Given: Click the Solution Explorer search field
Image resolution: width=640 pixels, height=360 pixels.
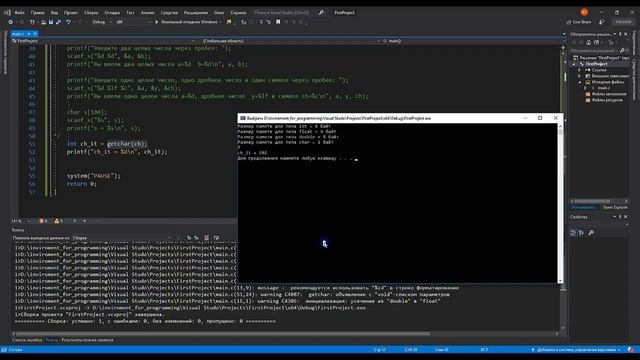Looking at the screenshot, I should click(598, 51).
